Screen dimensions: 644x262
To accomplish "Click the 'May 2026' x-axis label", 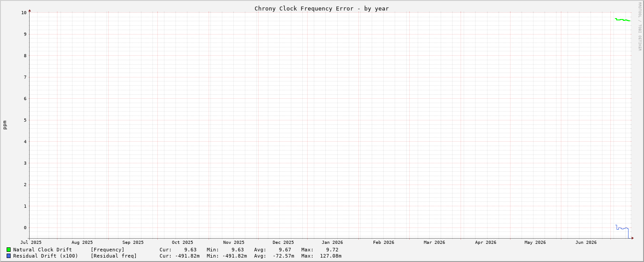I will pos(535,243).
